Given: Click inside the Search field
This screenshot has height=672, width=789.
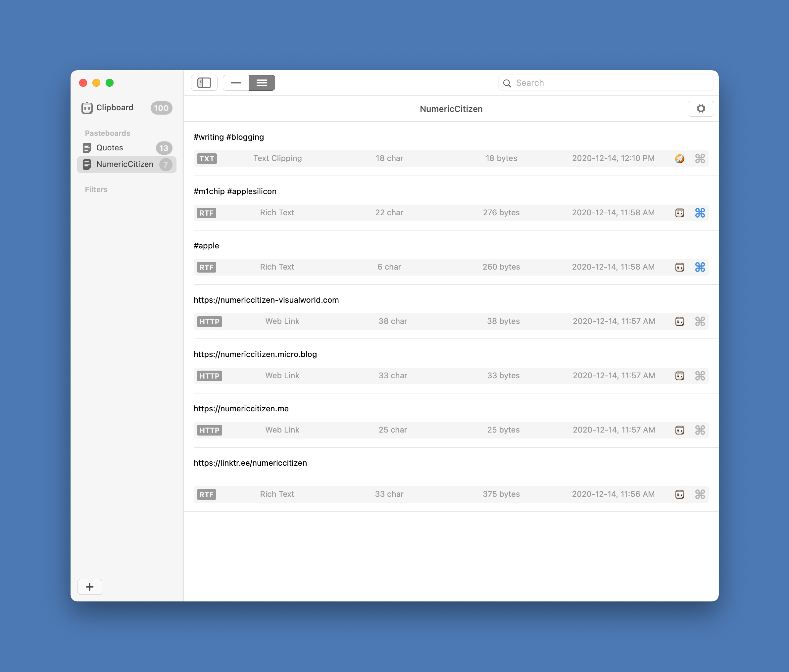Looking at the screenshot, I should [609, 83].
